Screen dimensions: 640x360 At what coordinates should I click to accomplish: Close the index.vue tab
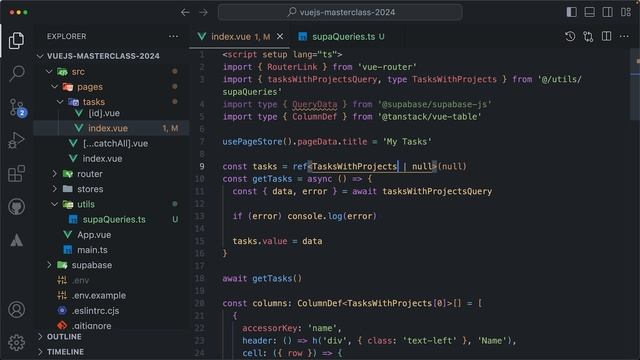(x=280, y=36)
